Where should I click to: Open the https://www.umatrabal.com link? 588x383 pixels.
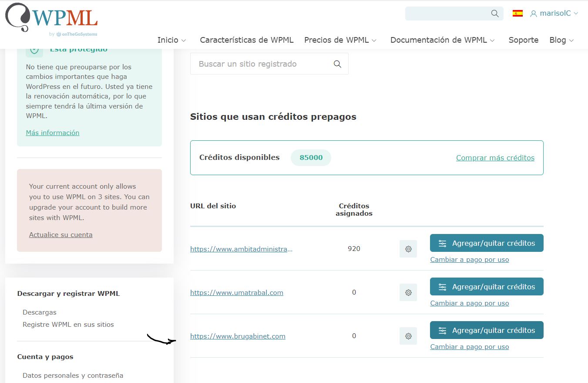(237, 293)
